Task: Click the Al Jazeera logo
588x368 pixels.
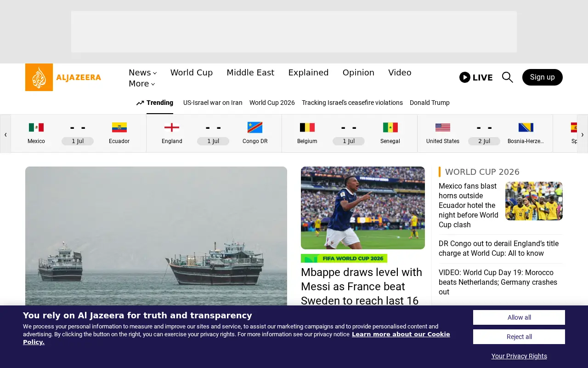Action: [63, 77]
